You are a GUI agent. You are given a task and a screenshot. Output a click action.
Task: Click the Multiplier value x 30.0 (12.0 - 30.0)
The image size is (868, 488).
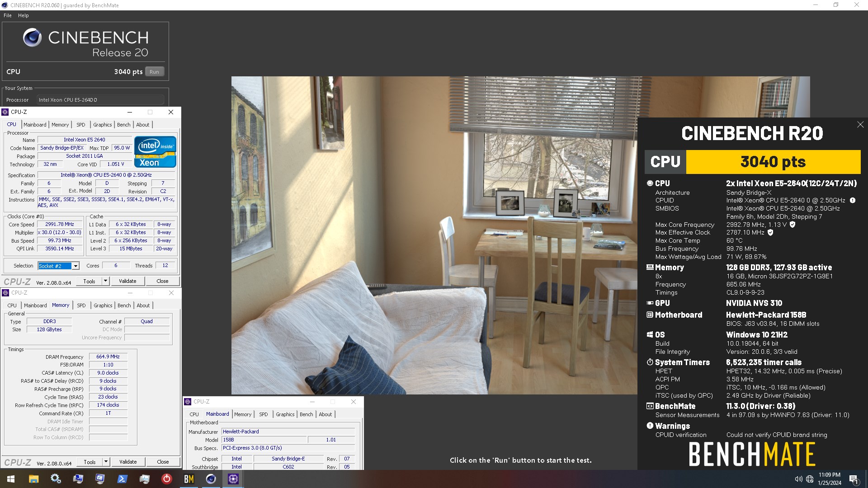(x=60, y=232)
